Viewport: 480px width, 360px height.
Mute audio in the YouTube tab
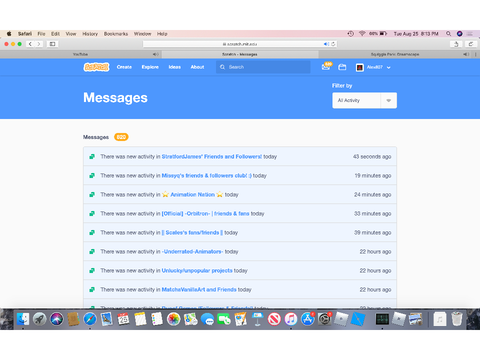[x=155, y=54]
